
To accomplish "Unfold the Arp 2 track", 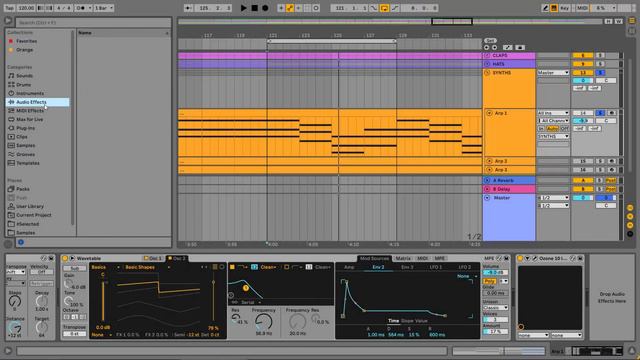I will [489, 161].
